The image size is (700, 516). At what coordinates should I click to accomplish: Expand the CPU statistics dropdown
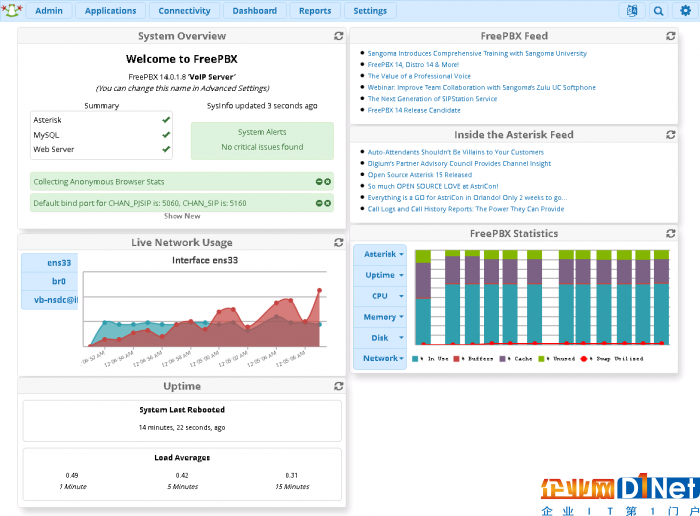tap(380, 296)
